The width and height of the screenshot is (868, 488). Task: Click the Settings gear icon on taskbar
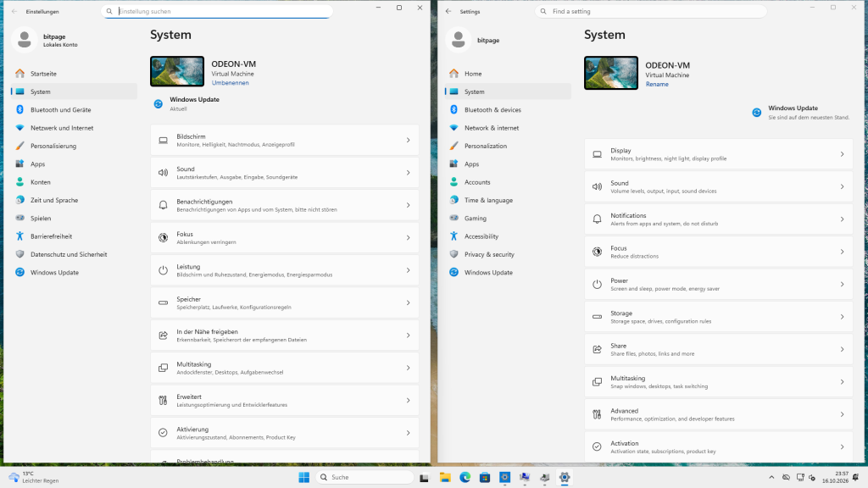click(x=565, y=478)
